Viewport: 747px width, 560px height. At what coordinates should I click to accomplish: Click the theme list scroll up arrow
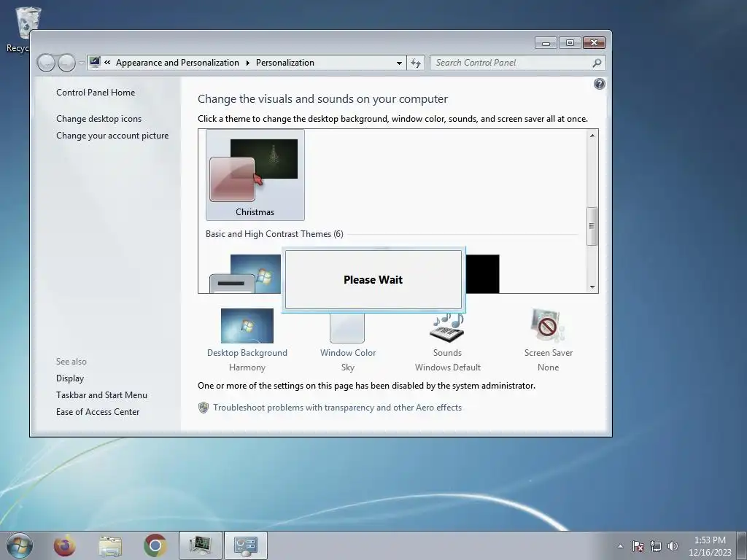click(592, 136)
